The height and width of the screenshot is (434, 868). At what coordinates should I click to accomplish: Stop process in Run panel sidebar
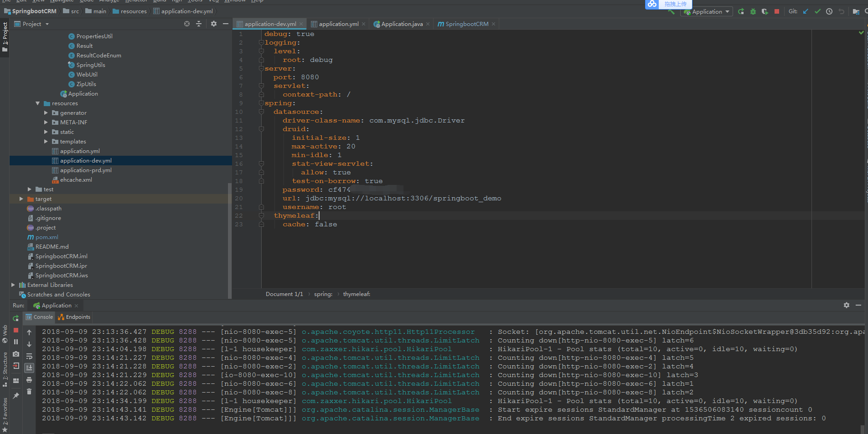coord(16,330)
